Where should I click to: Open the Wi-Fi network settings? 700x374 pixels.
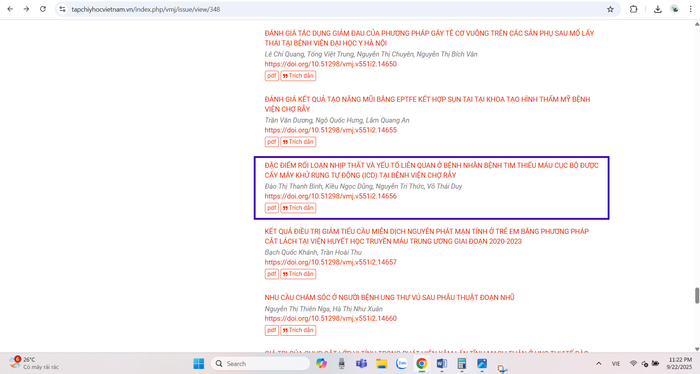coord(633,364)
